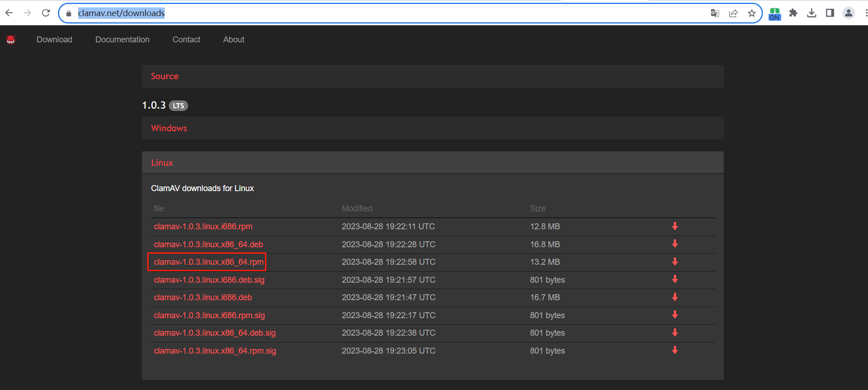Click the '13.2 MB' size cell

(x=545, y=262)
